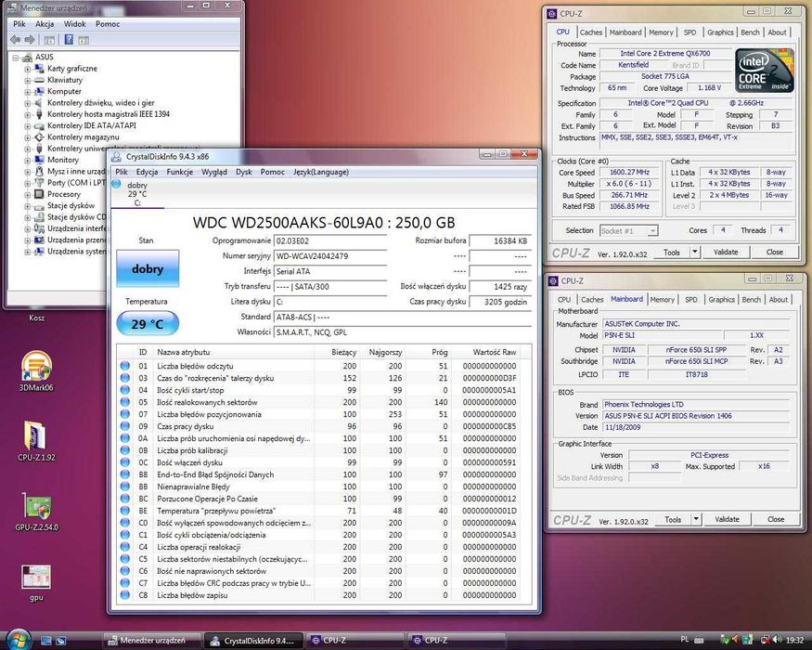The height and width of the screenshot is (650, 812).
Task: Click Close button in upper CPU-Z window
Action: click(775, 253)
